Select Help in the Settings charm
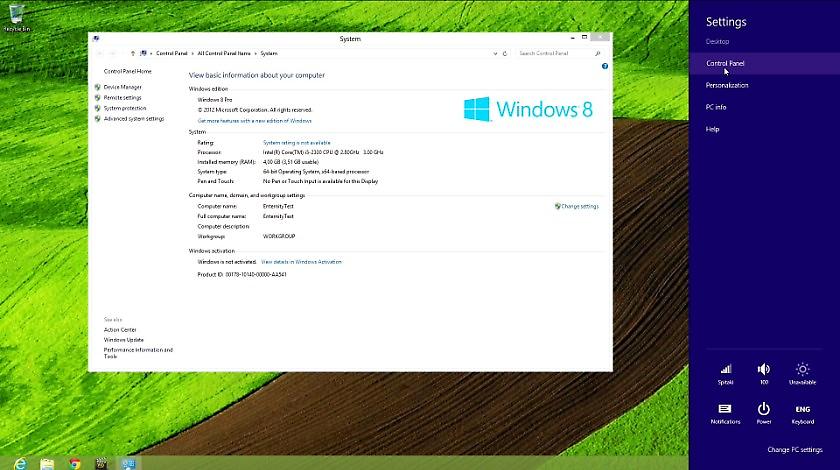Screen dimensions: 840x470 (x=712, y=129)
